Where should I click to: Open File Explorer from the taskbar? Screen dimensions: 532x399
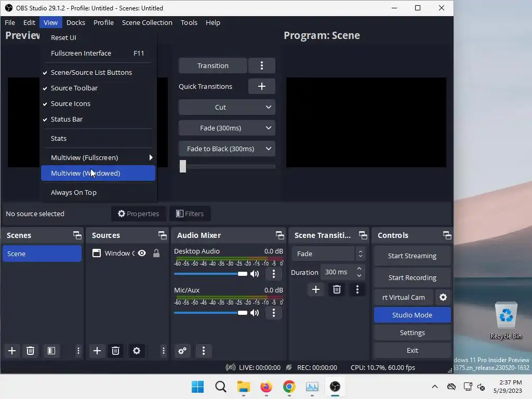click(244, 387)
